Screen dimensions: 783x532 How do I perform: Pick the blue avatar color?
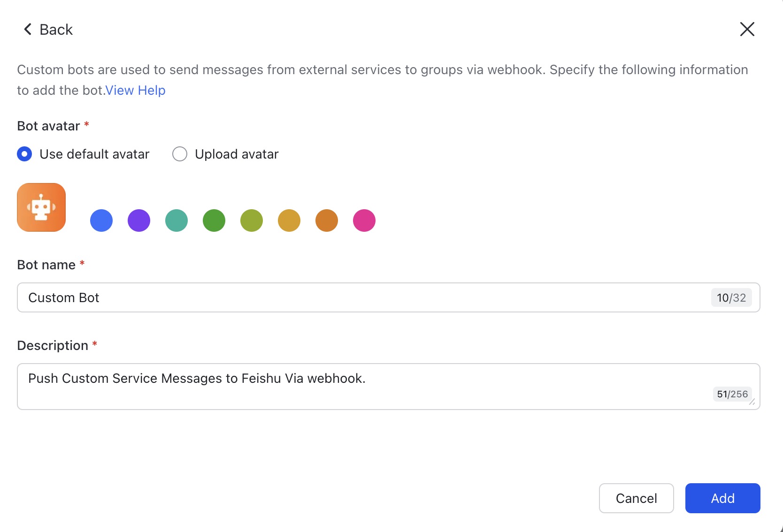(101, 220)
